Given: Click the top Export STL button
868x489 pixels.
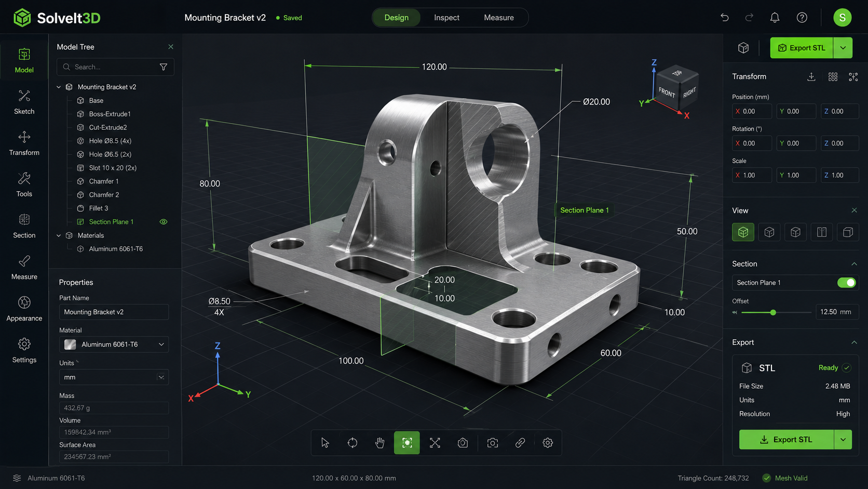Looking at the screenshot, I should (802, 48).
